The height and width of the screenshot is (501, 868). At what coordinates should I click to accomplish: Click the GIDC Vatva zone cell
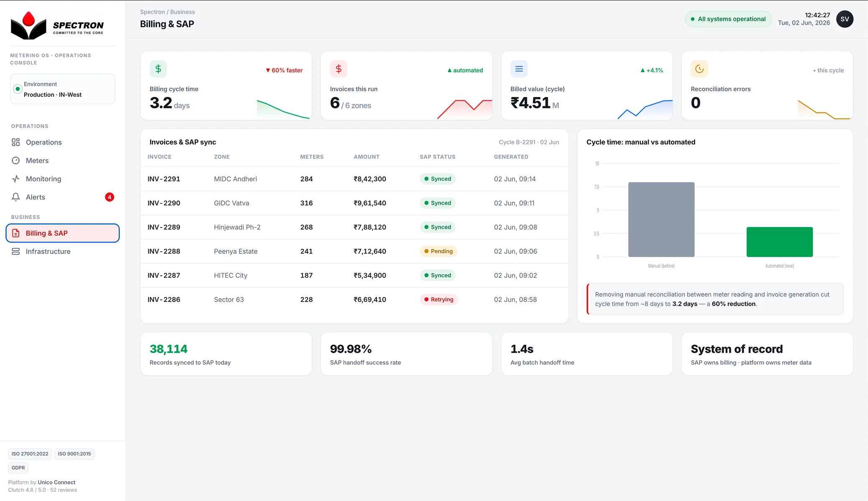[232, 203]
